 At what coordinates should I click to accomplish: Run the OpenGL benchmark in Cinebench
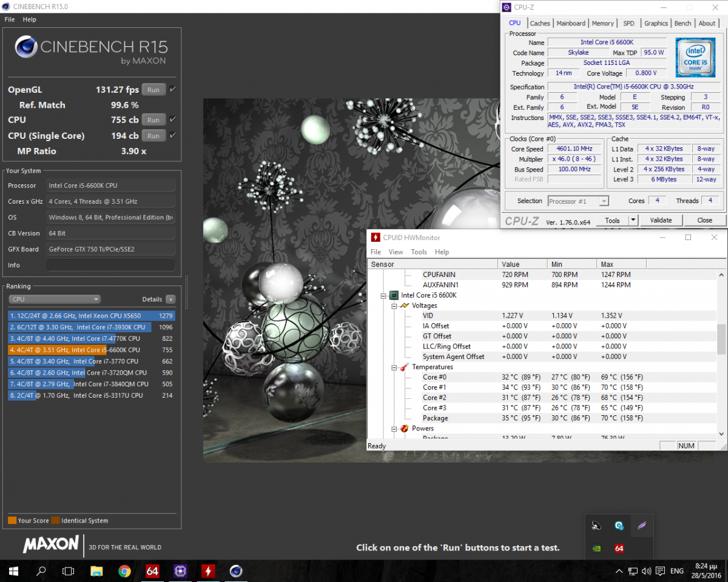153,90
